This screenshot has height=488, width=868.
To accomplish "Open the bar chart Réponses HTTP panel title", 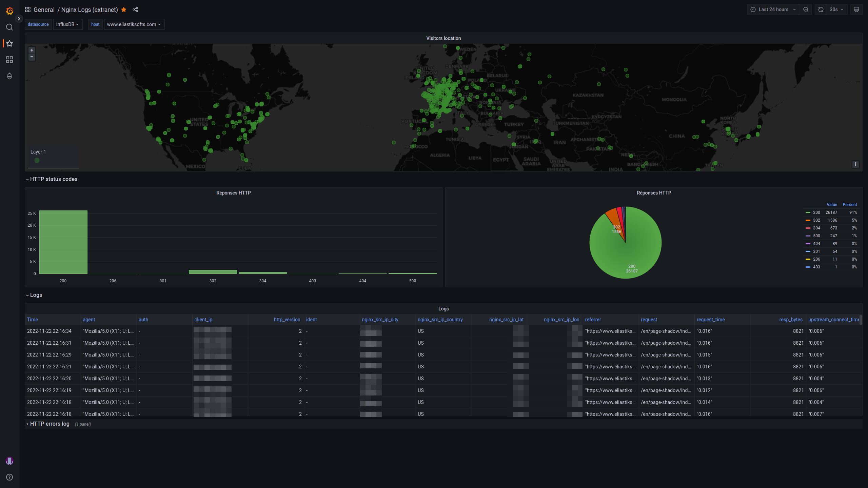I will pyautogui.click(x=234, y=193).
